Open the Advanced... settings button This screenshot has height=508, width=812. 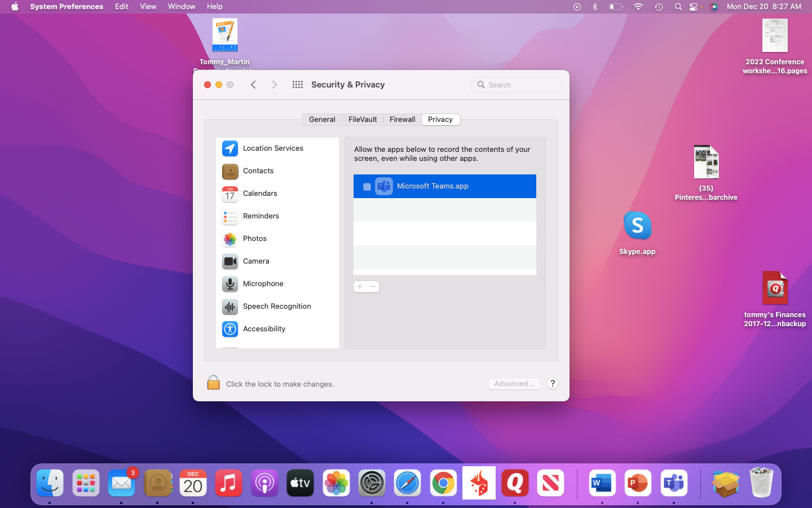pyautogui.click(x=514, y=384)
